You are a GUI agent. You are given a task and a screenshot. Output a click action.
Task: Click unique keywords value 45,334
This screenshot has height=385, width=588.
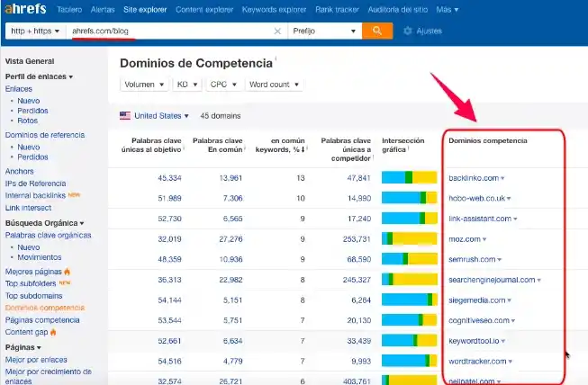click(x=169, y=178)
